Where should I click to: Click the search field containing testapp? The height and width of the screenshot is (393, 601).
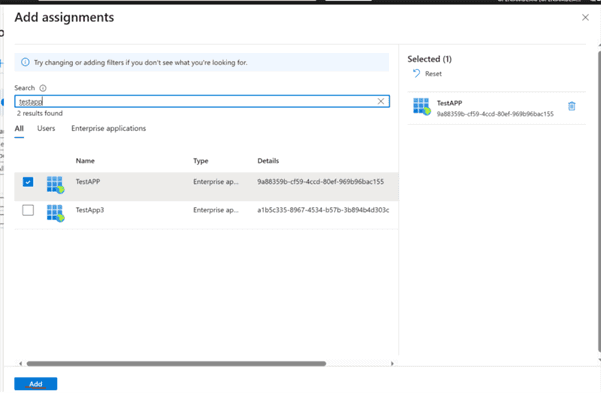[x=202, y=101]
